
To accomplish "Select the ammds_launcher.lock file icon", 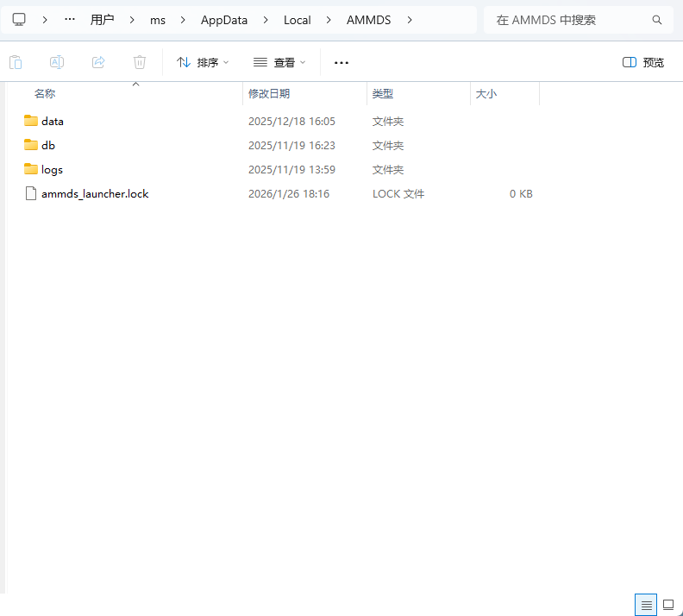I will tap(31, 194).
